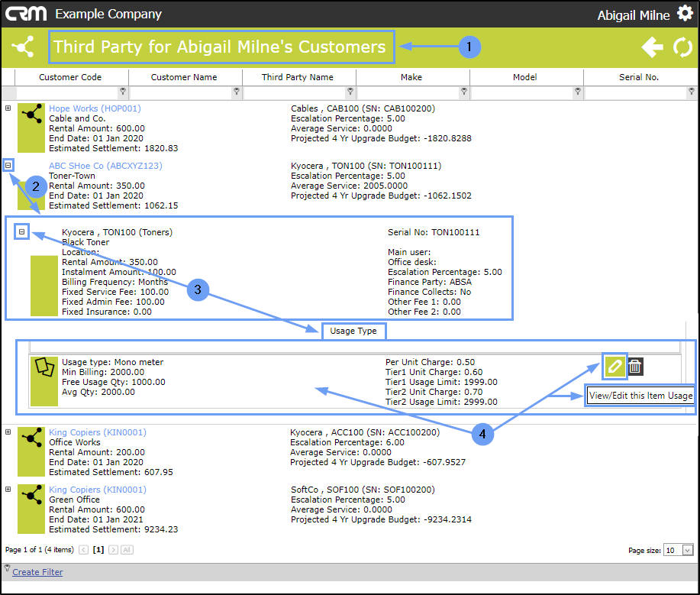This screenshot has width=700, height=595.
Task: Open the Make column filter icon
Action: (x=464, y=92)
